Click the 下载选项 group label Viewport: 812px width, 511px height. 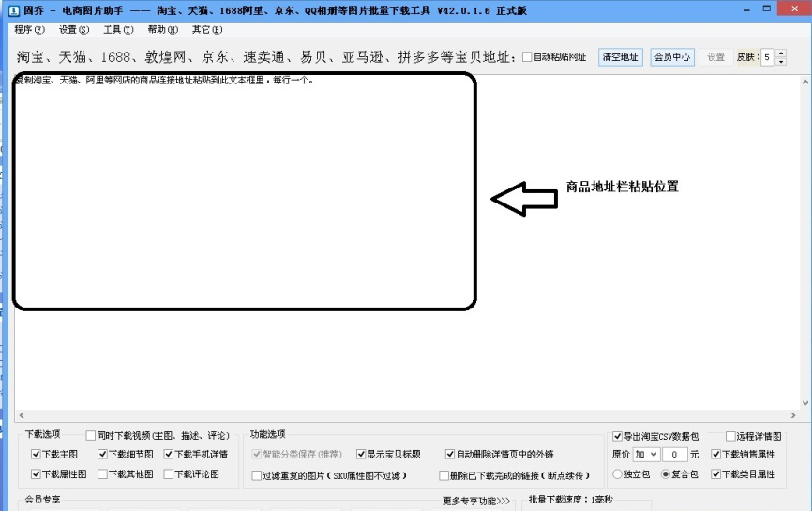(x=42, y=434)
